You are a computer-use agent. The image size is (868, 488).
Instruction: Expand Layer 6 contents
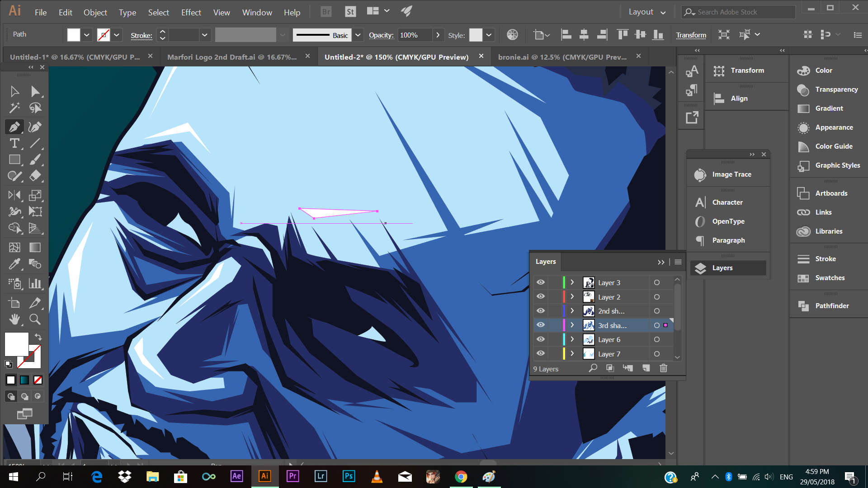pyautogui.click(x=572, y=339)
